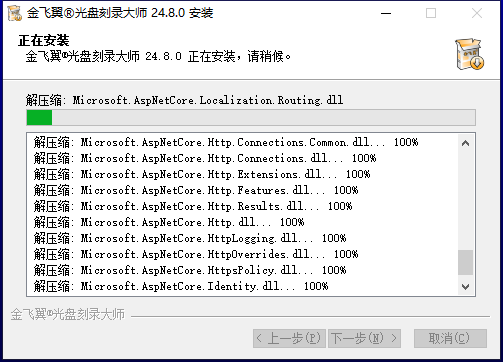
Task: Select the Http.Features.dll log entry
Action: [196, 190]
